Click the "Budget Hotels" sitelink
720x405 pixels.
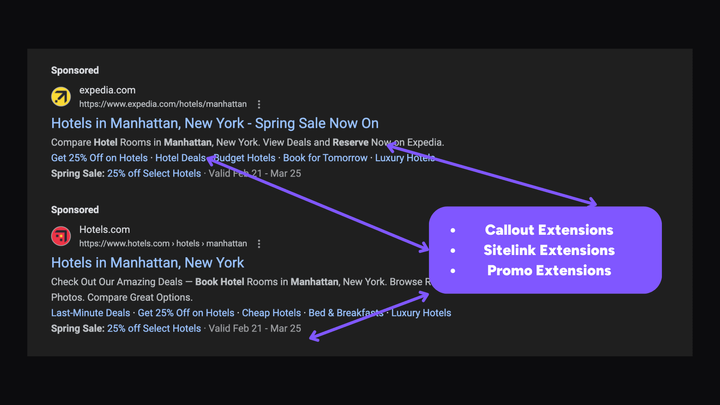click(x=246, y=158)
